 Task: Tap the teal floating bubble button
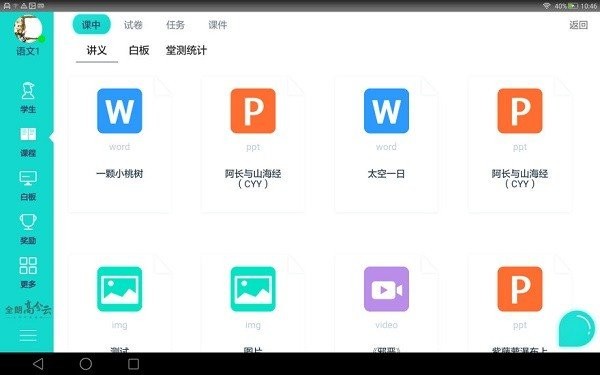[x=576, y=329]
